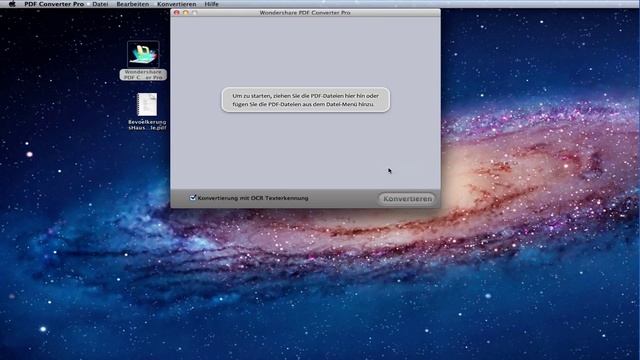
Task: Close the Wondershare PDF Converter Pro window
Action: pyautogui.click(x=177, y=13)
